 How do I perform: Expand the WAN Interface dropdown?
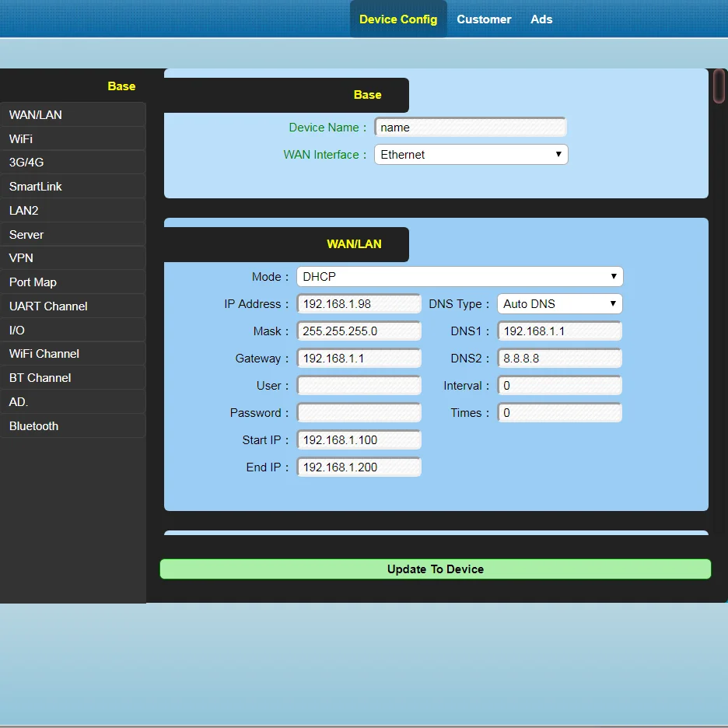471,155
